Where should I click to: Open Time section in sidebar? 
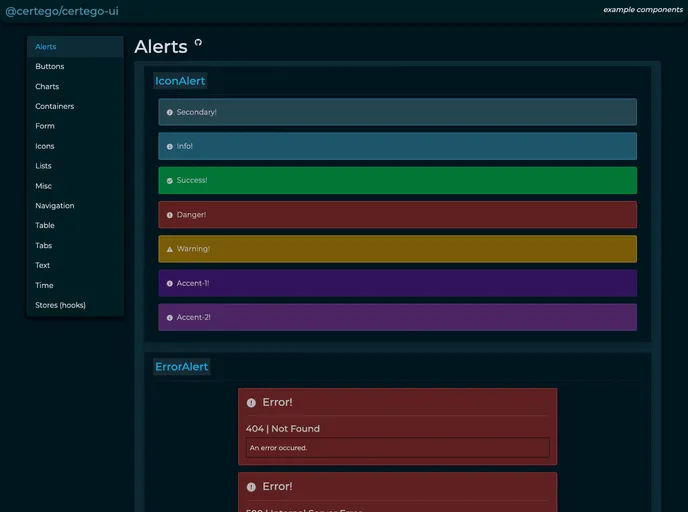(x=75, y=285)
